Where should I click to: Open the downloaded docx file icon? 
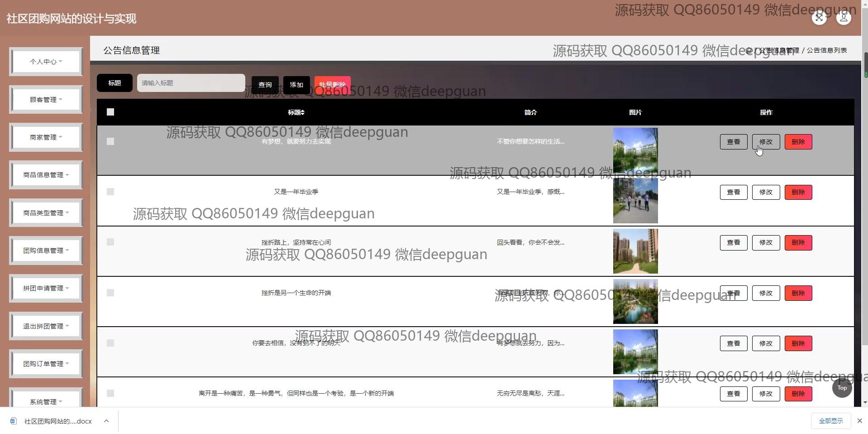(14, 421)
